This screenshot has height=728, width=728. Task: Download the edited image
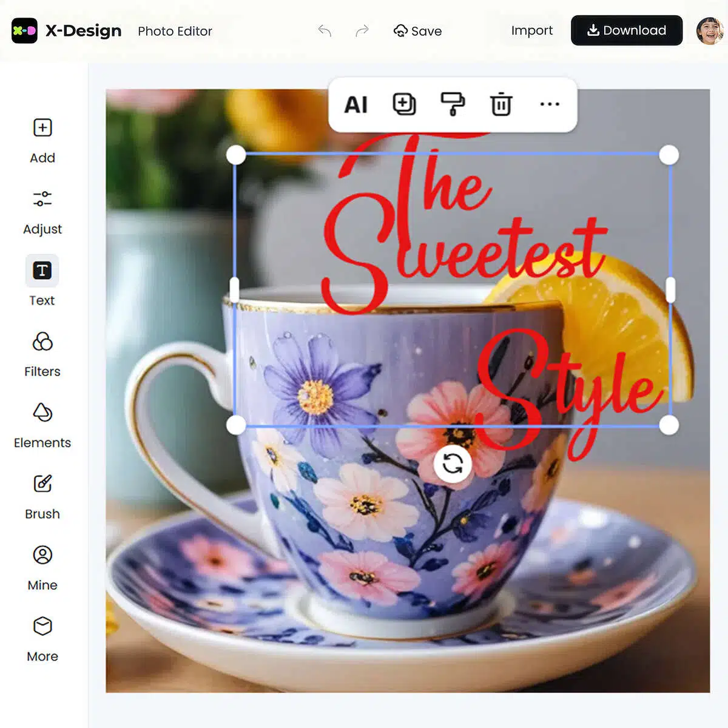point(627,30)
